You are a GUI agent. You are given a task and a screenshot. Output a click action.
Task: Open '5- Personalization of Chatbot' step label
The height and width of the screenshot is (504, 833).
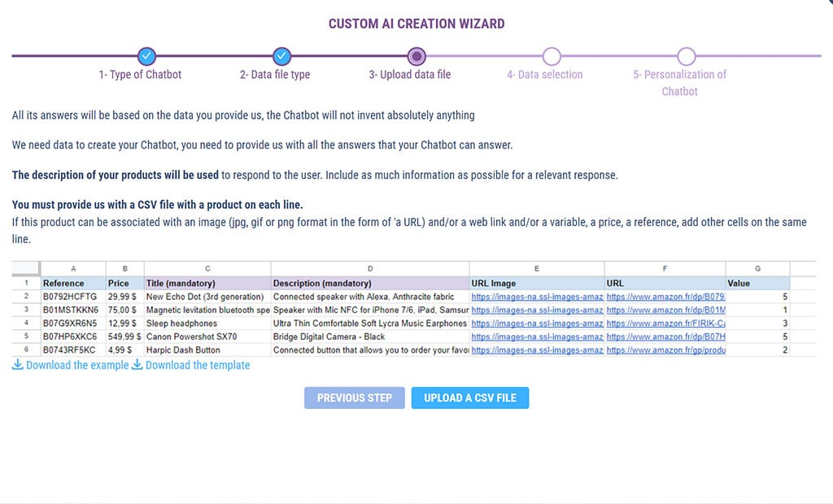(x=679, y=82)
